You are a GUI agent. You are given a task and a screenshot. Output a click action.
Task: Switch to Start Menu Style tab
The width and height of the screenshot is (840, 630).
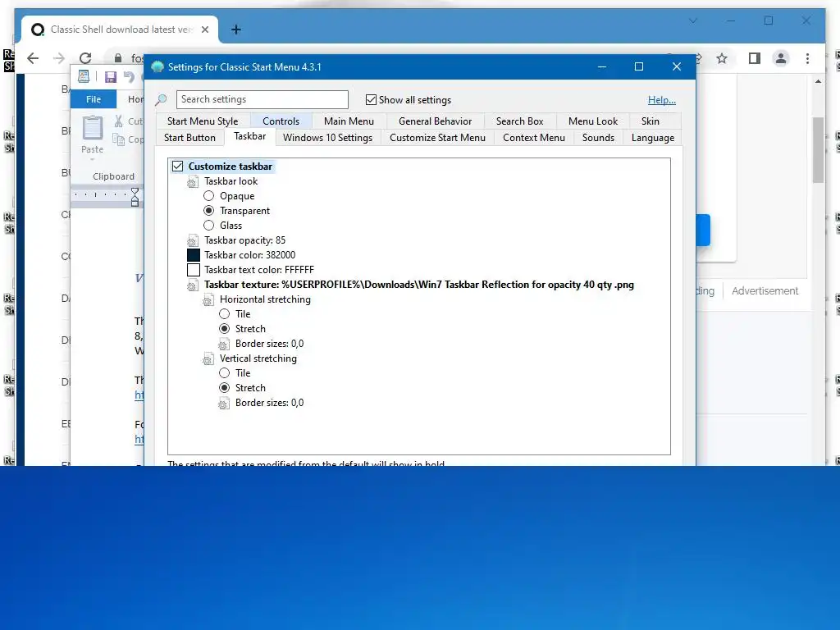(203, 121)
